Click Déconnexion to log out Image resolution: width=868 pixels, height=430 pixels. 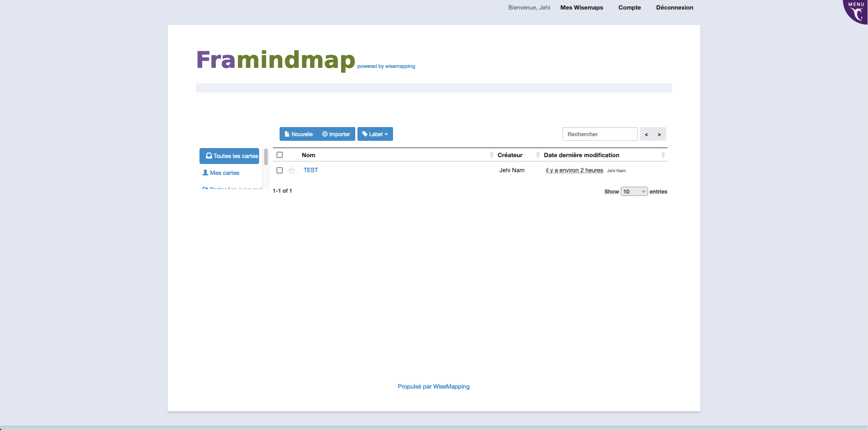(674, 8)
